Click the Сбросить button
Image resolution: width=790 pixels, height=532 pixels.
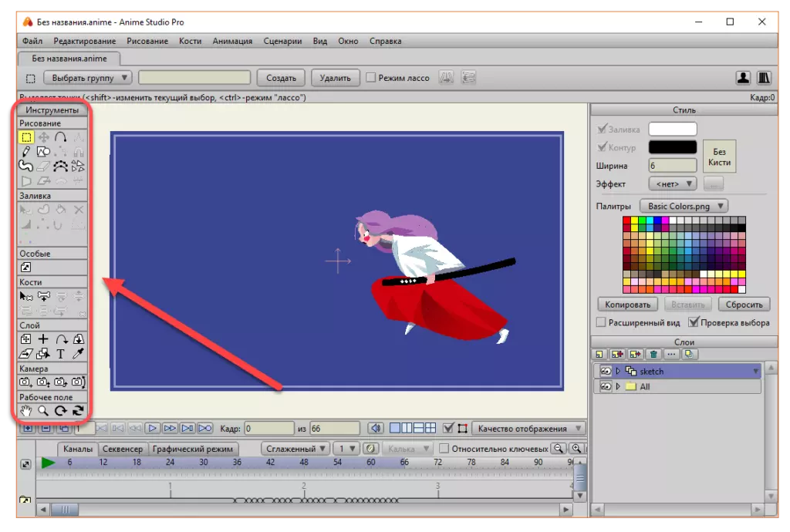(744, 304)
